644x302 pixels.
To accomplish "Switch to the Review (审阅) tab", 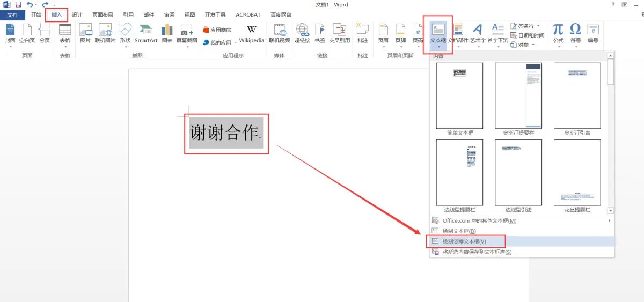I will pos(169,15).
